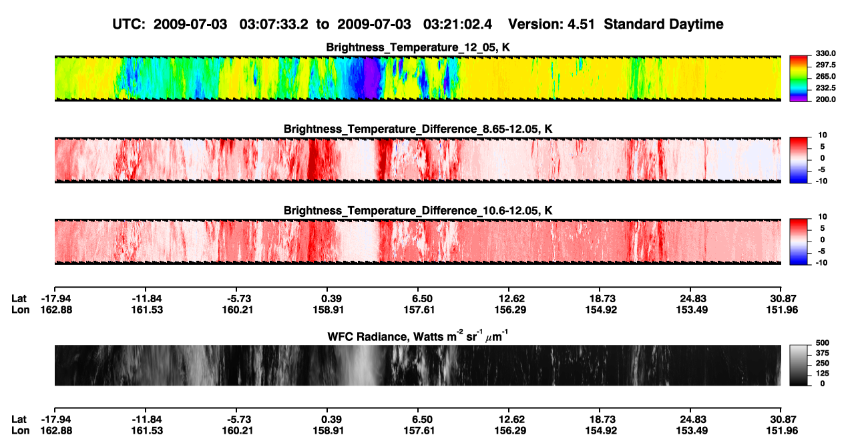Click the Brightness_Temperature_12_05, K panel title
The width and height of the screenshot is (868, 445).
[x=417, y=47]
